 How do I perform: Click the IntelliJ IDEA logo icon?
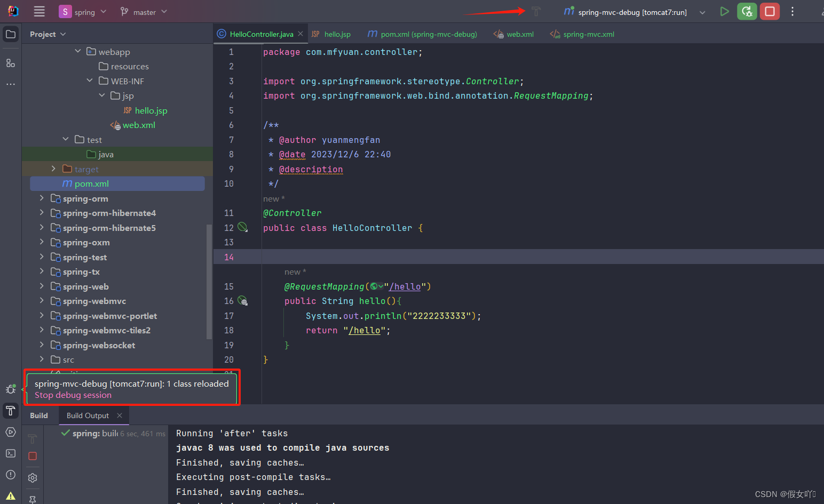(x=13, y=11)
